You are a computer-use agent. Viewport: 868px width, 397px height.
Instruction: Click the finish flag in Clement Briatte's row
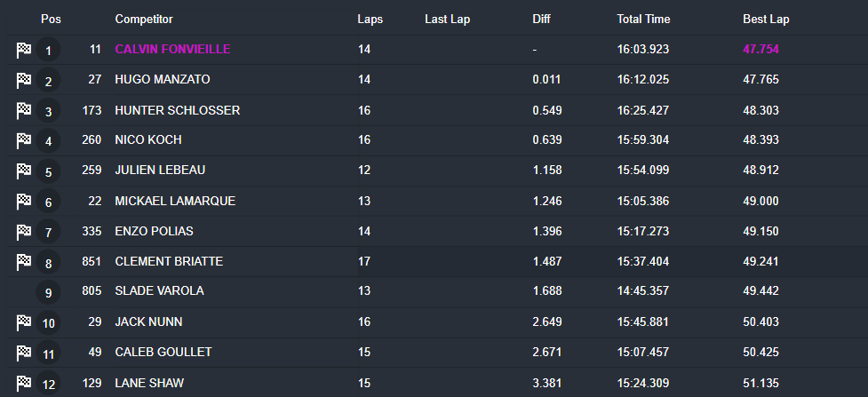24,262
